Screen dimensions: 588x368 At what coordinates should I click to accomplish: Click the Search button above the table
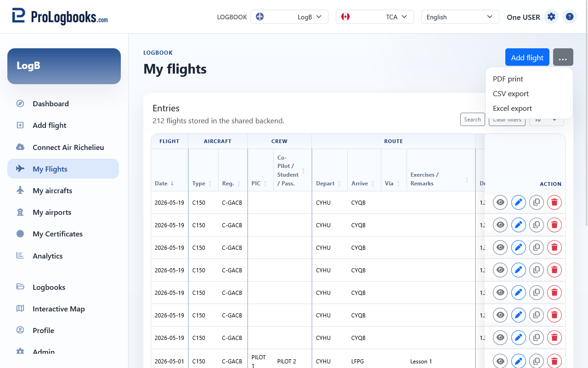[x=473, y=119]
